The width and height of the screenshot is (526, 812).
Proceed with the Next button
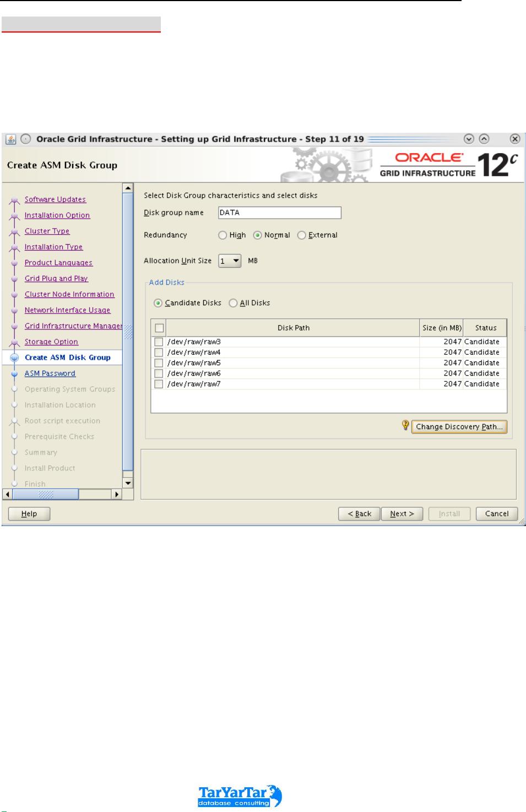[402, 513]
